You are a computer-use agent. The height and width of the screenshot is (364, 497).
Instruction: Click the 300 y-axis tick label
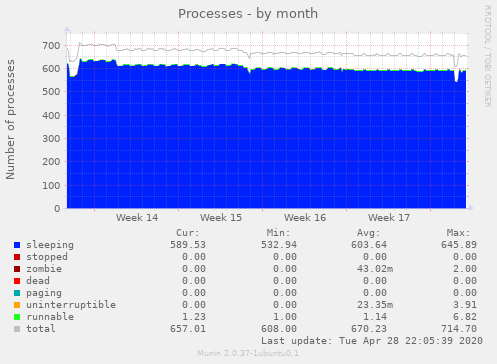click(51, 139)
